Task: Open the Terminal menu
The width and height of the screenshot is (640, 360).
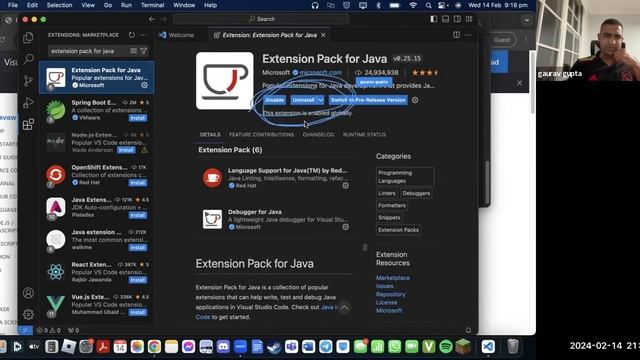Action: click(x=152, y=5)
